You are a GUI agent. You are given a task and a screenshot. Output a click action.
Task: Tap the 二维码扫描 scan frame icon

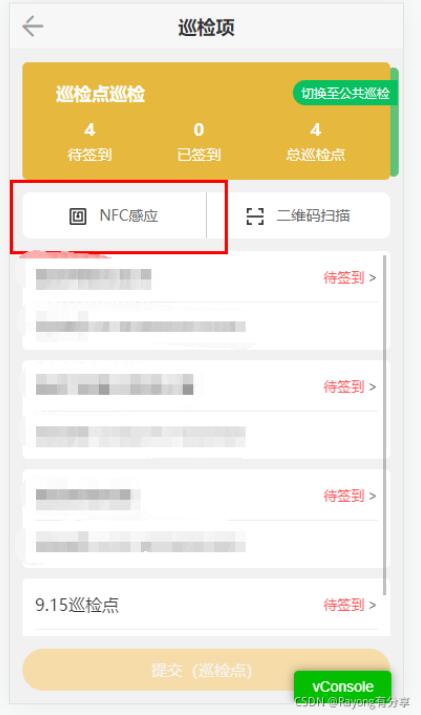[x=255, y=216]
